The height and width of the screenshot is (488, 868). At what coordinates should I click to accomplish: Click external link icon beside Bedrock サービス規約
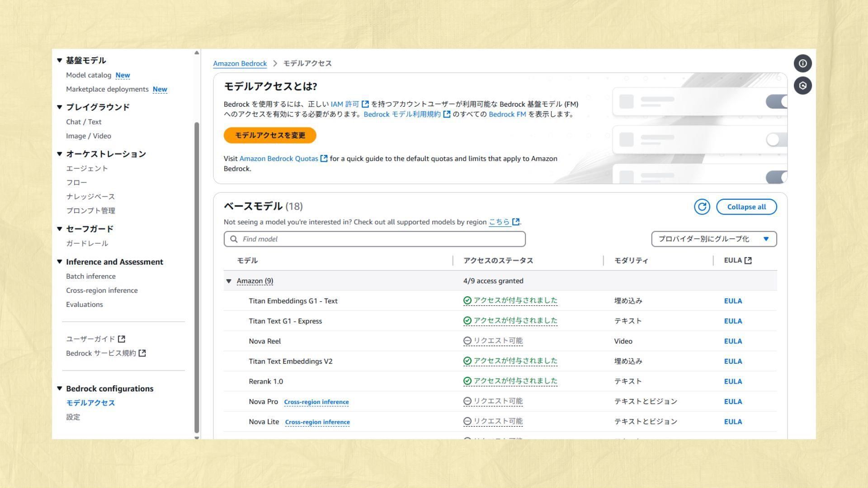click(x=142, y=353)
